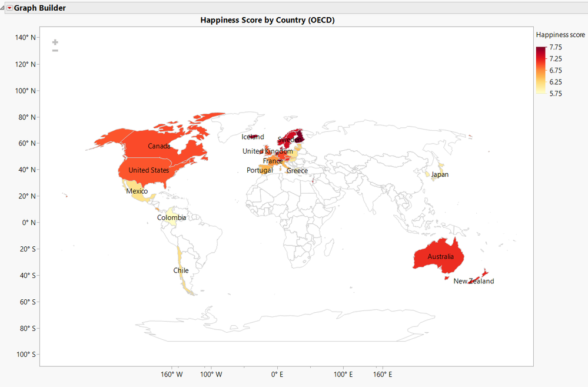
Task: Click the 6.25 legend value
Action: pos(556,82)
